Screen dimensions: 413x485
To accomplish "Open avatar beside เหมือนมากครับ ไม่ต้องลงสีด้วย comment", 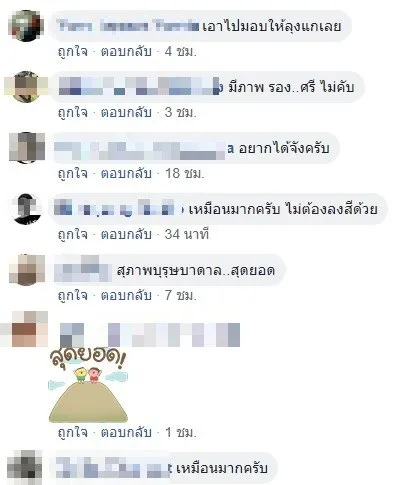I will click(x=27, y=209).
